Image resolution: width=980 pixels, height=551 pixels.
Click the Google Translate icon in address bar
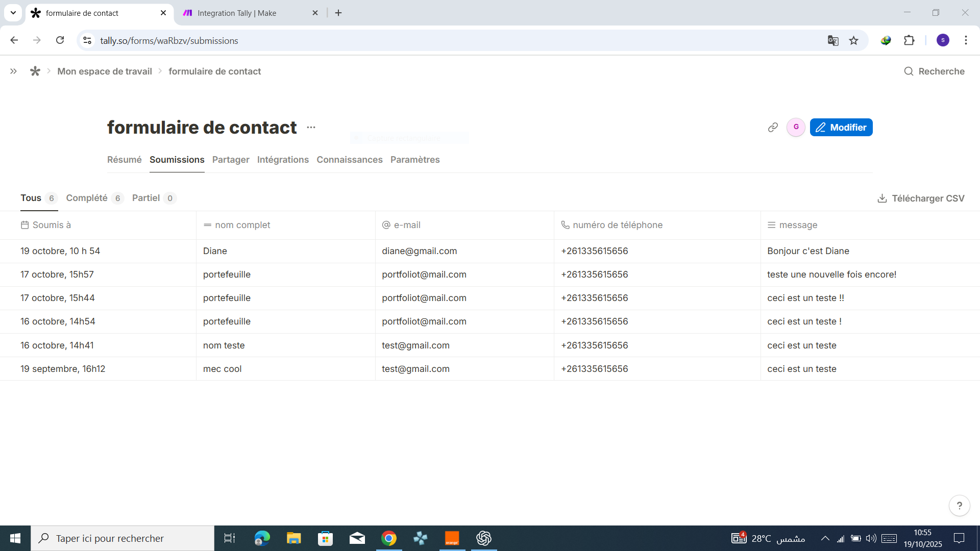coord(833,41)
